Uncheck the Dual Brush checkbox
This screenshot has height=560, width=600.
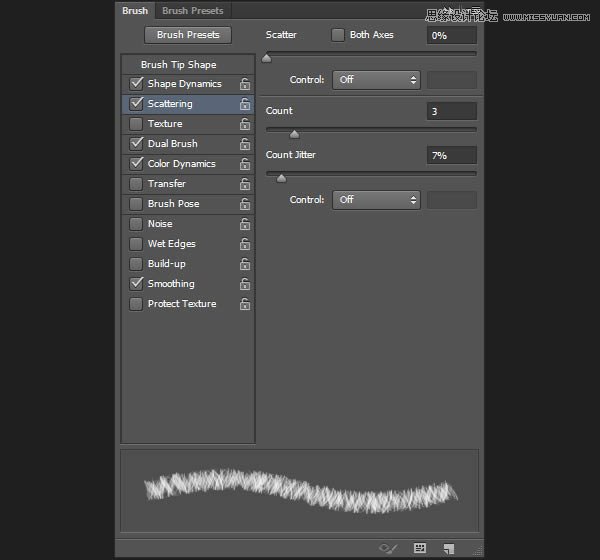(136, 144)
